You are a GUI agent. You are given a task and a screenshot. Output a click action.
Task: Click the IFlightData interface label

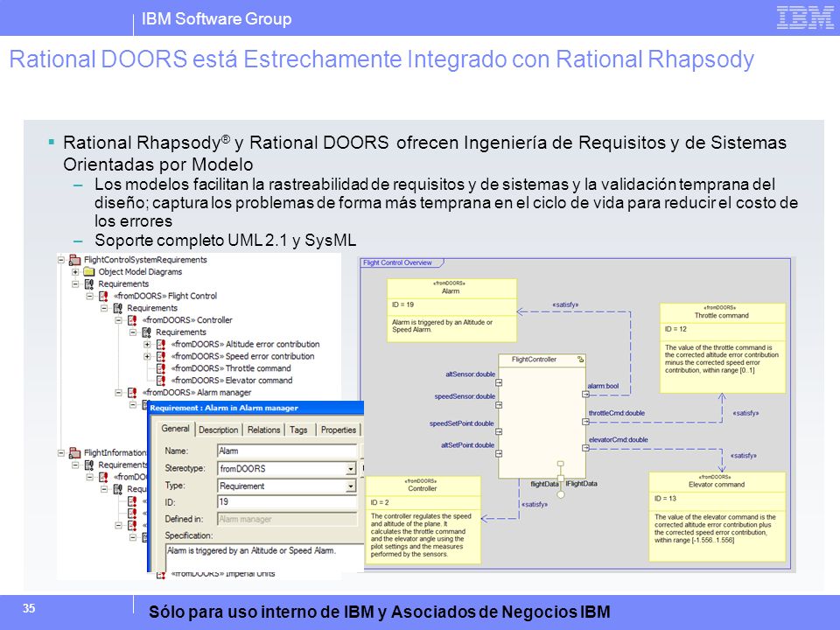tap(581, 484)
